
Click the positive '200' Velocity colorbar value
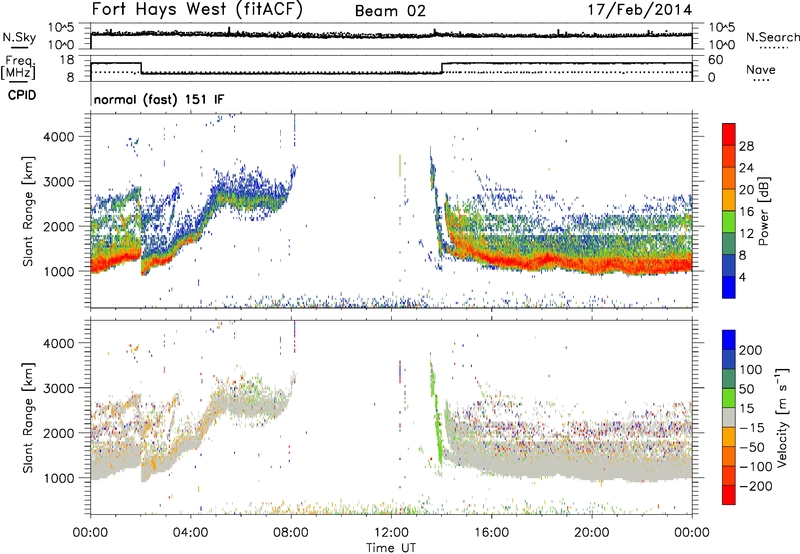coord(751,350)
